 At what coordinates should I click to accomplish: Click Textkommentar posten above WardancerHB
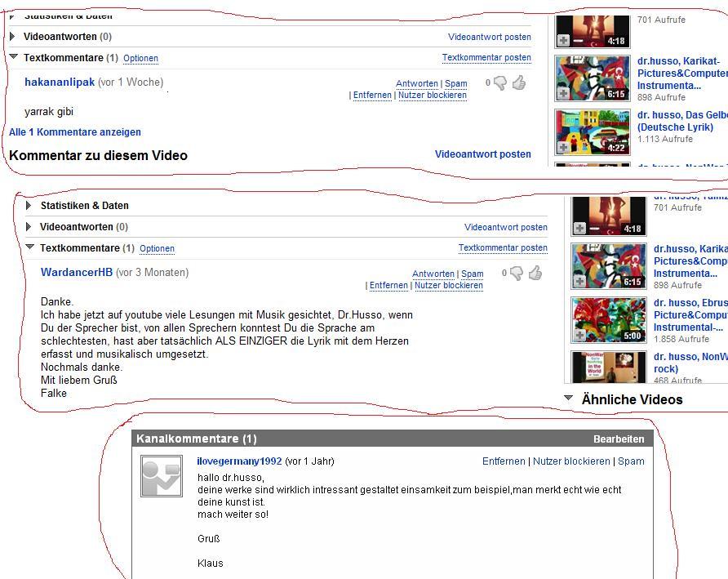pos(503,247)
